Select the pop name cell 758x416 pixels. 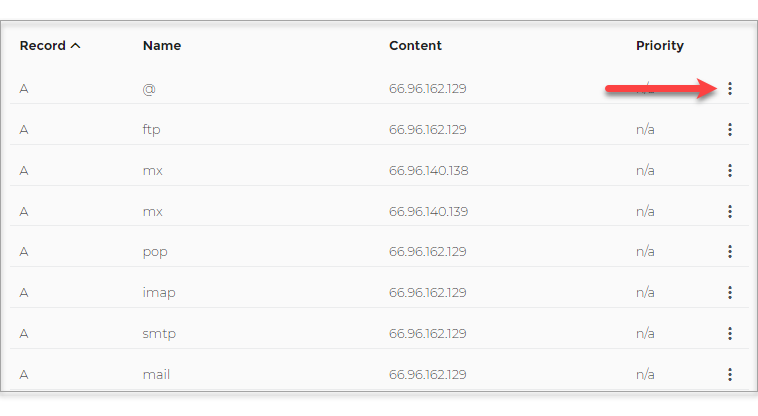155,252
